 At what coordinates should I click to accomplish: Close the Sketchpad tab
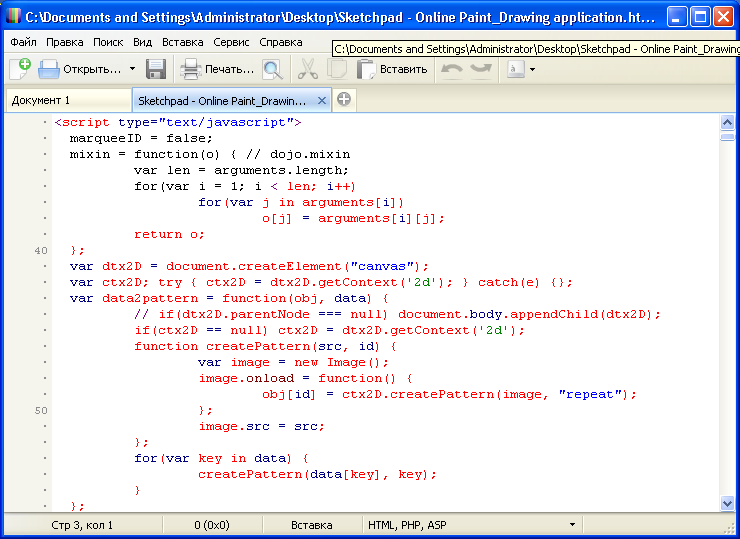click(322, 100)
